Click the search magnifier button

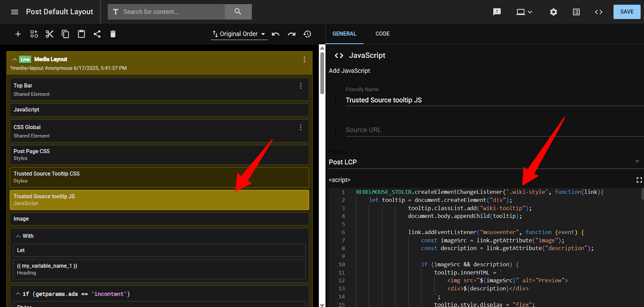pos(238,12)
